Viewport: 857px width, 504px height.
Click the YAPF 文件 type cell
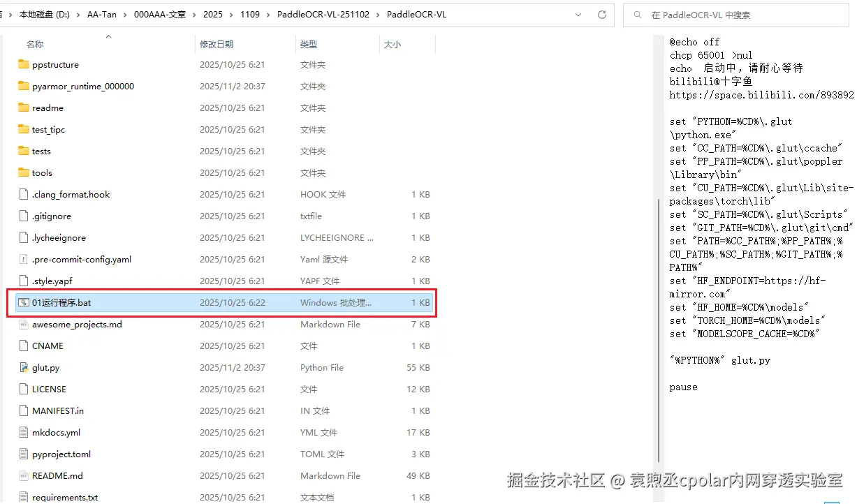coord(320,281)
